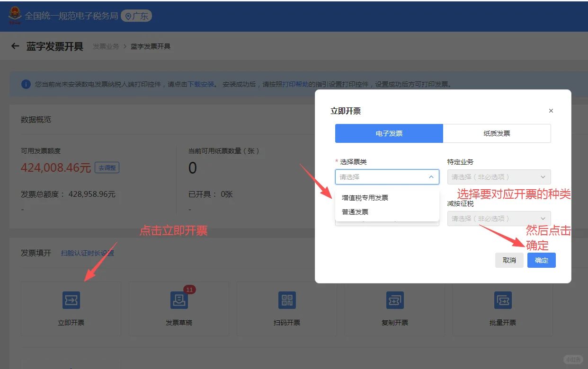Click the 确定 confirm button
Image resolution: width=588 pixels, height=369 pixels.
pyautogui.click(x=541, y=260)
